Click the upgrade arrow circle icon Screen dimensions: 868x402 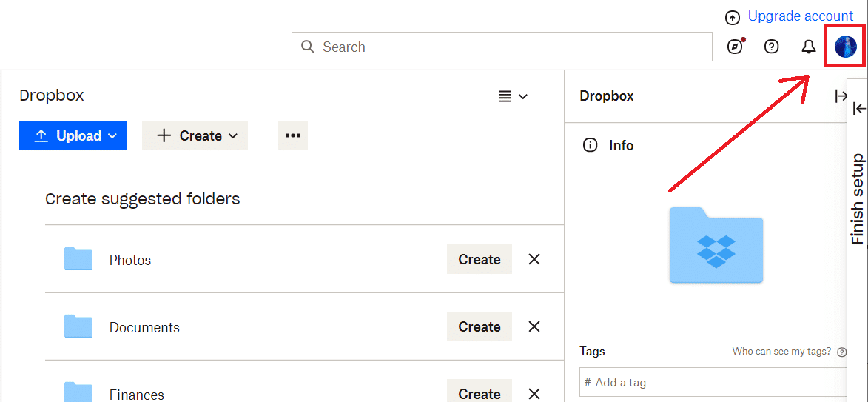coord(733,19)
